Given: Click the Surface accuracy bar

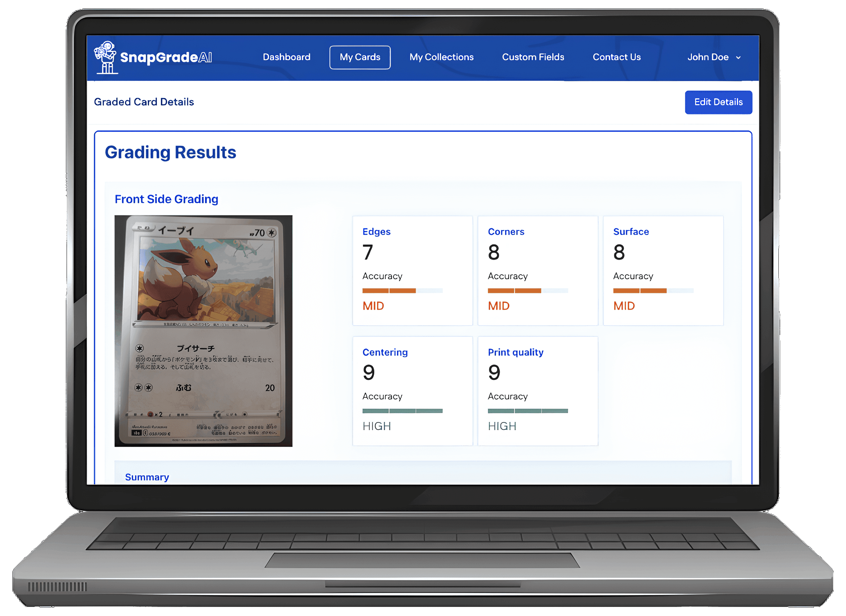Looking at the screenshot, I should coord(653,290).
